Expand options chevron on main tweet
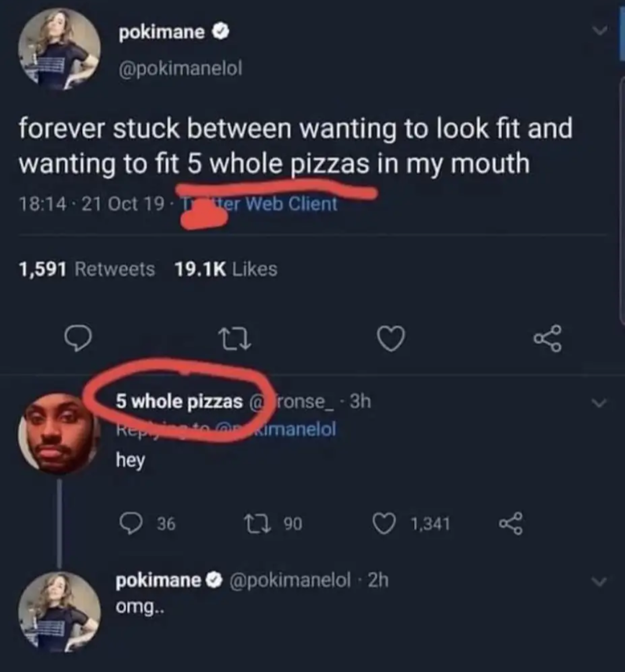 point(600,31)
